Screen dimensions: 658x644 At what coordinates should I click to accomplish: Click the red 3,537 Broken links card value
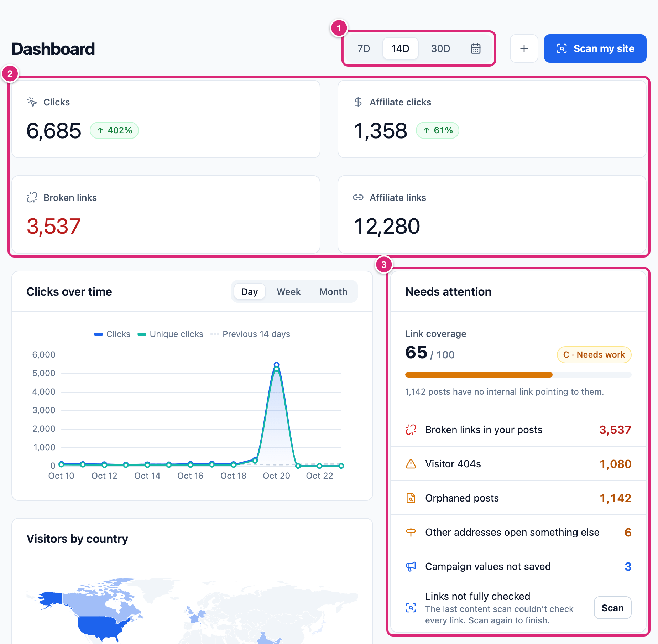pos(54,226)
